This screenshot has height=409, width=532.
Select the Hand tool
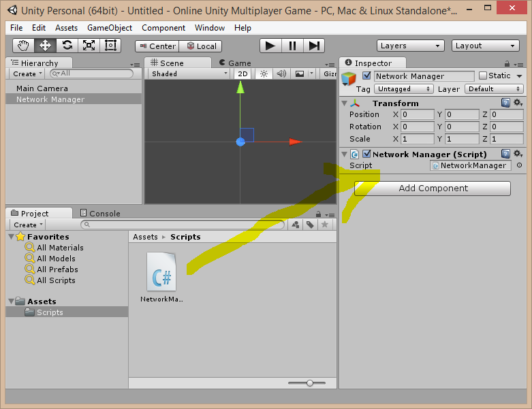click(x=23, y=46)
